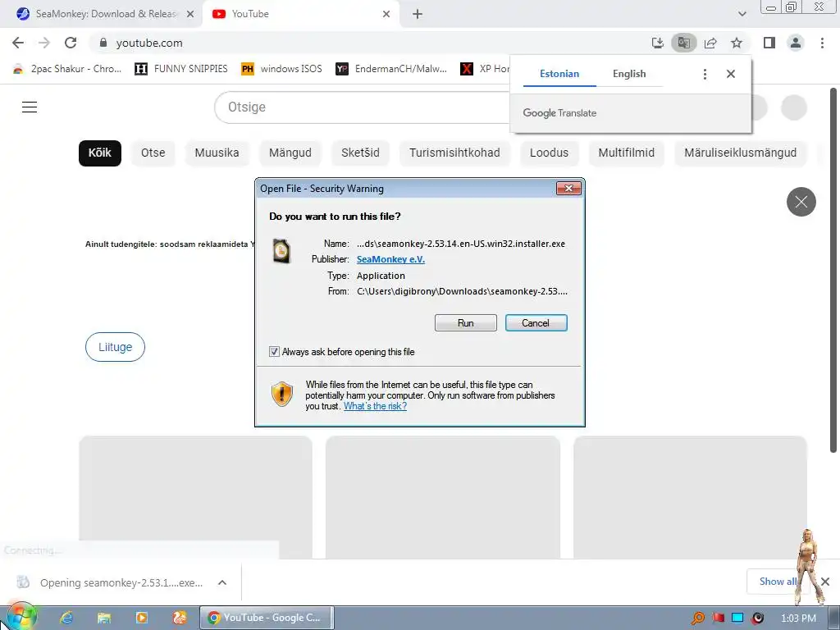Select the Kõik filter chip
Screen dimensions: 840x630
[x=99, y=153]
